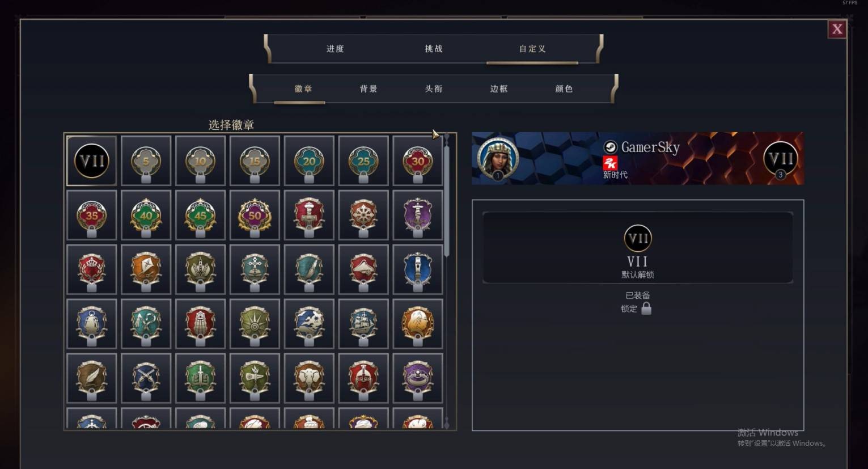Image resolution: width=868 pixels, height=469 pixels.
Task: Switch to the 头衔 sub-tab
Action: (434, 89)
